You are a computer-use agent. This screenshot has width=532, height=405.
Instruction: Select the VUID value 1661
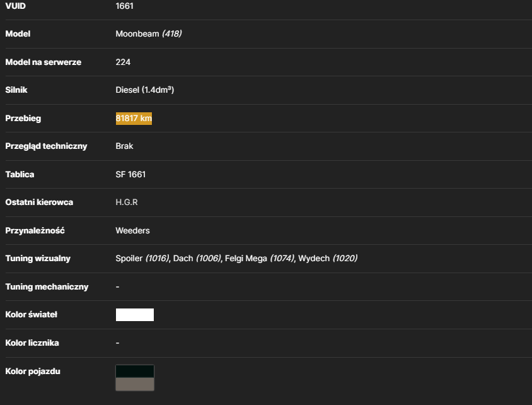click(125, 6)
